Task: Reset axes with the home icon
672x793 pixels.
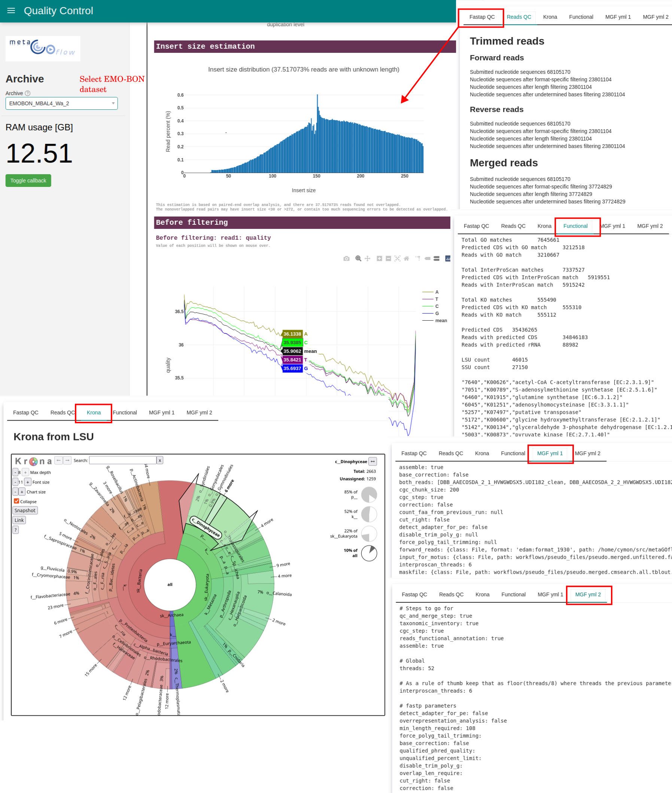Action: pos(406,258)
